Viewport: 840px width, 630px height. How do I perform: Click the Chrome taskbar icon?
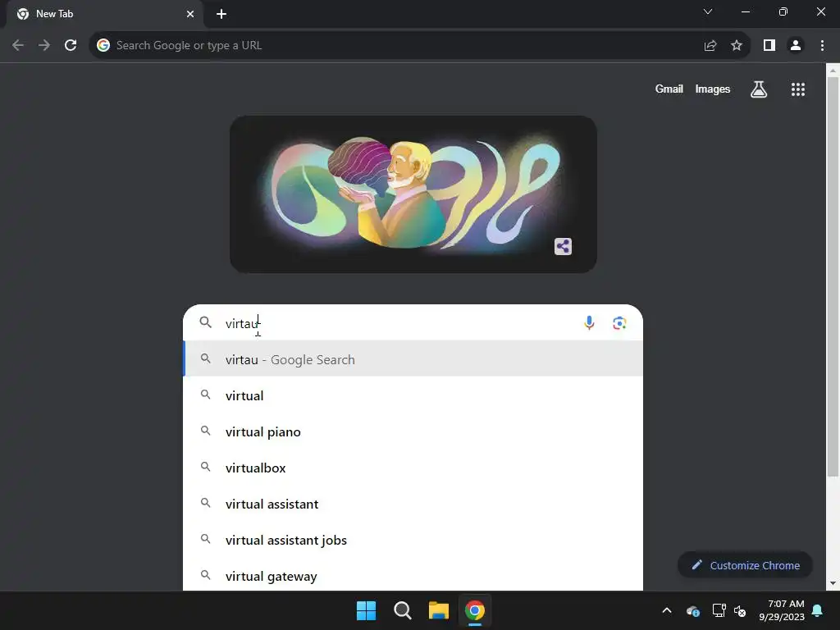(x=475, y=610)
